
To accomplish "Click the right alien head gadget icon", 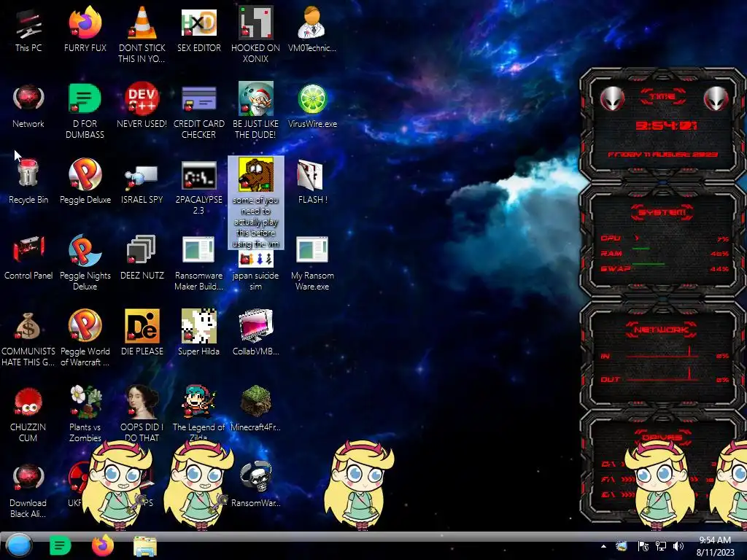I will (716, 99).
